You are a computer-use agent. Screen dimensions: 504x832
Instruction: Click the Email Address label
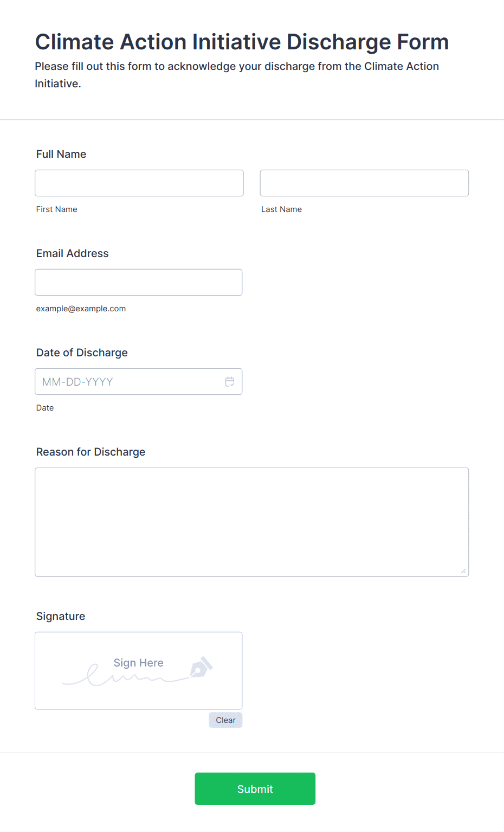73,253
